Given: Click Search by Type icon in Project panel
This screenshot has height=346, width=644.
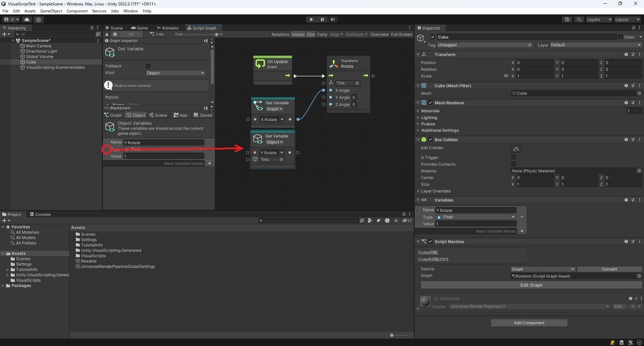Looking at the screenshot, I should 370,220.
